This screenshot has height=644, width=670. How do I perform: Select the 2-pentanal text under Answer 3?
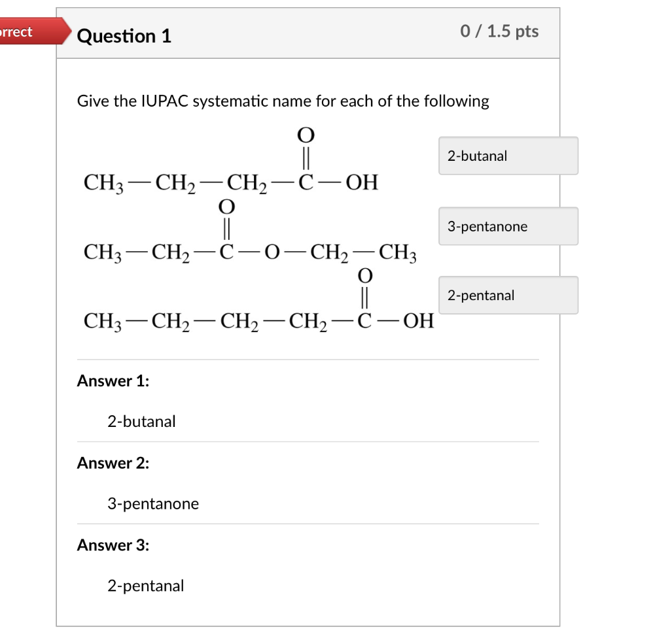pos(145,586)
